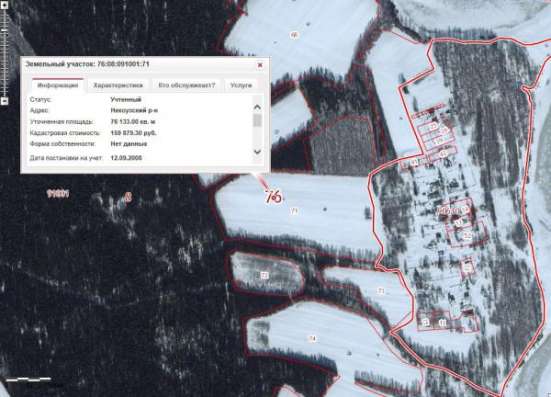Click the zoom-in button above the zoom slider

pos(5,5)
